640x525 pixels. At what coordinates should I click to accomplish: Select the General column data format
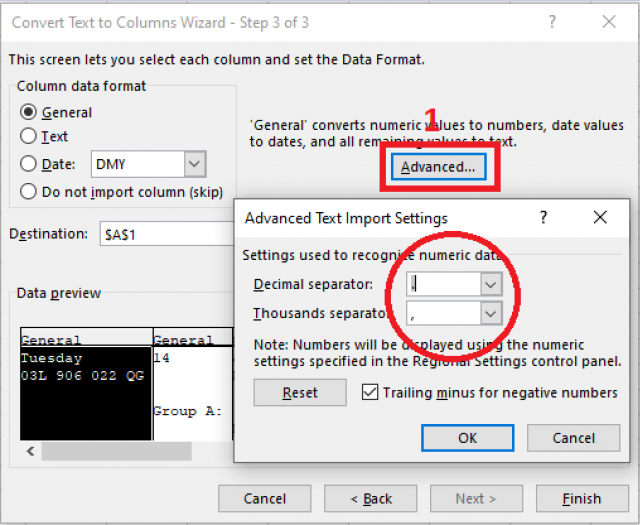click(29, 112)
